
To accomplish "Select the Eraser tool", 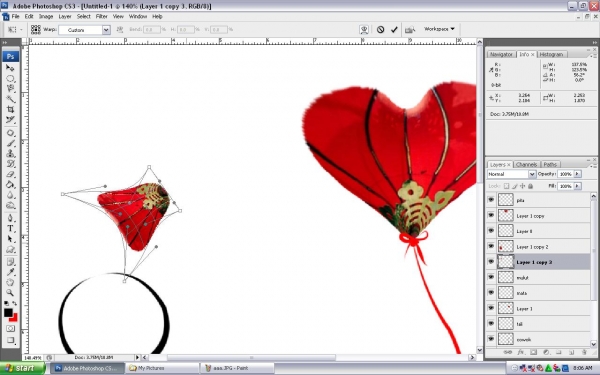I will tap(10, 174).
